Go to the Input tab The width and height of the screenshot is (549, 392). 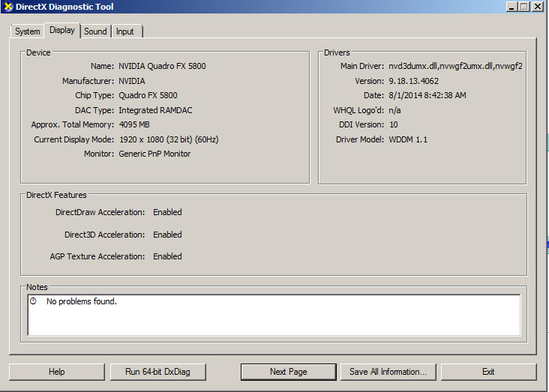(x=125, y=31)
